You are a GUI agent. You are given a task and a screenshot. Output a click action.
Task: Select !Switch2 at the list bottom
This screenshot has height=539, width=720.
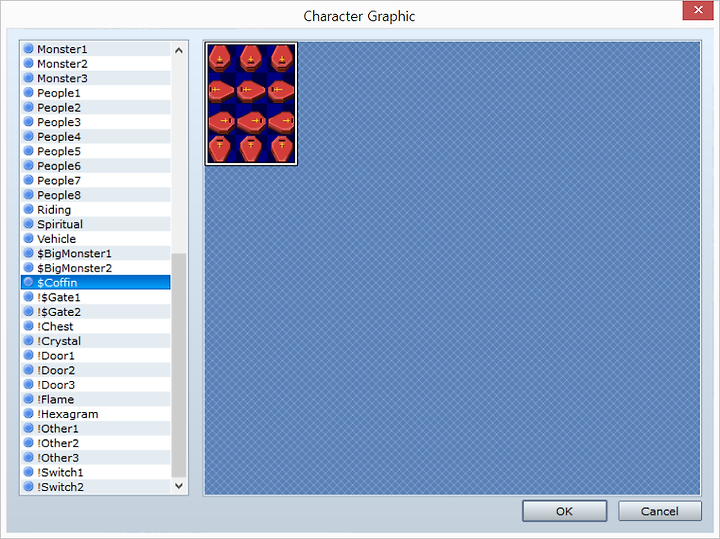click(x=96, y=487)
